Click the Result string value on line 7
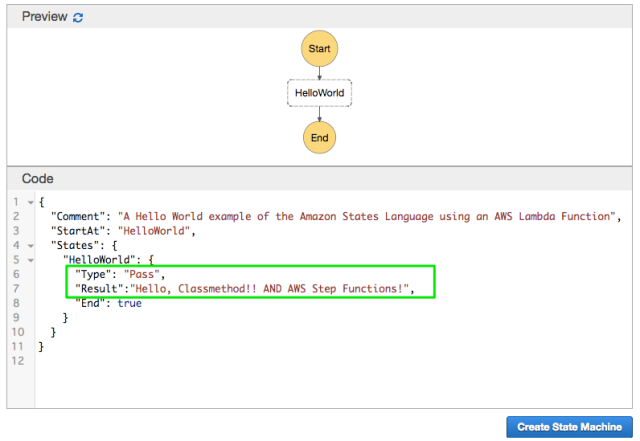Image resolution: width=640 pixels, height=441 pixels. pyautogui.click(x=269, y=289)
